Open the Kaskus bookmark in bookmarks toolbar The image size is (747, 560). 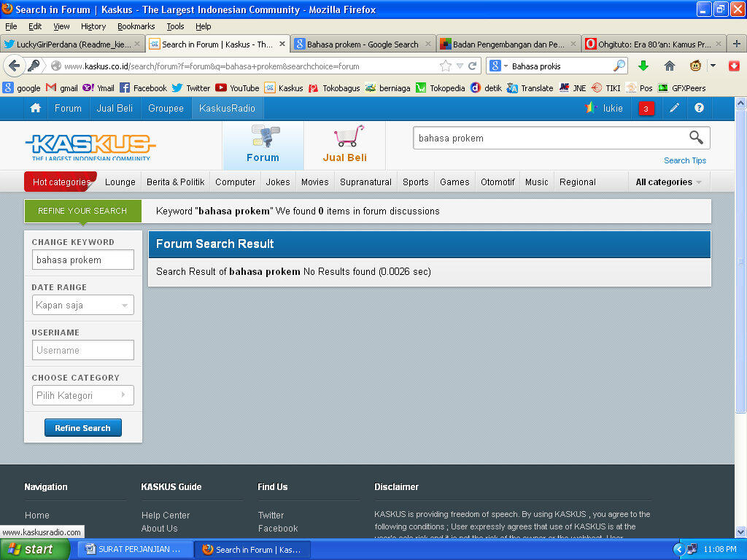click(284, 88)
